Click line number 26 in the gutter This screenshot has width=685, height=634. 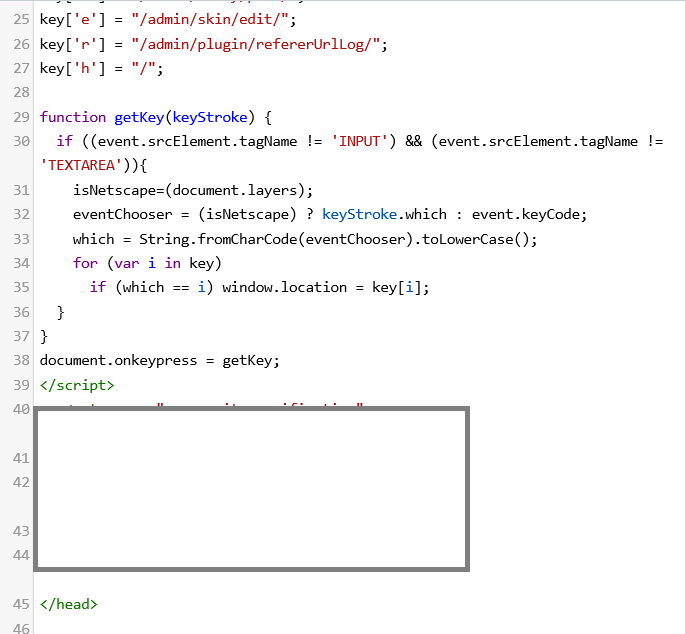pos(21,44)
